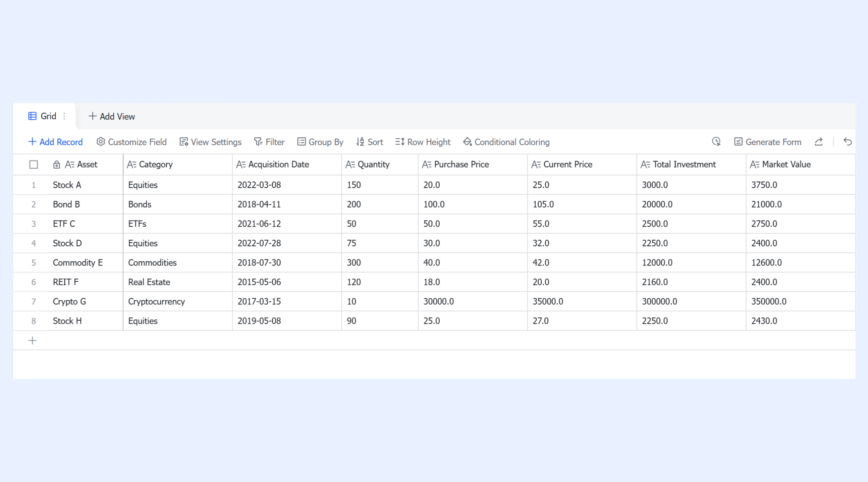Select the Market Value column header
This screenshot has height=482, width=868.
[800, 165]
